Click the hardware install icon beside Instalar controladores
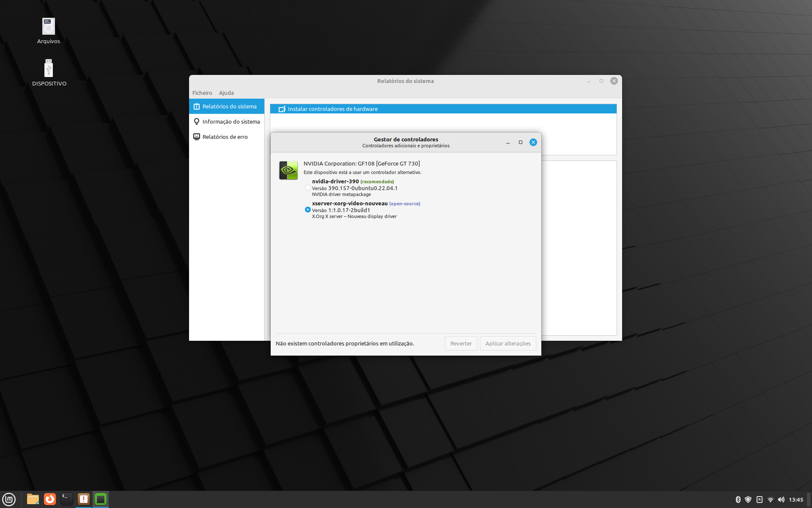This screenshot has height=508, width=812. pos(283,109)
